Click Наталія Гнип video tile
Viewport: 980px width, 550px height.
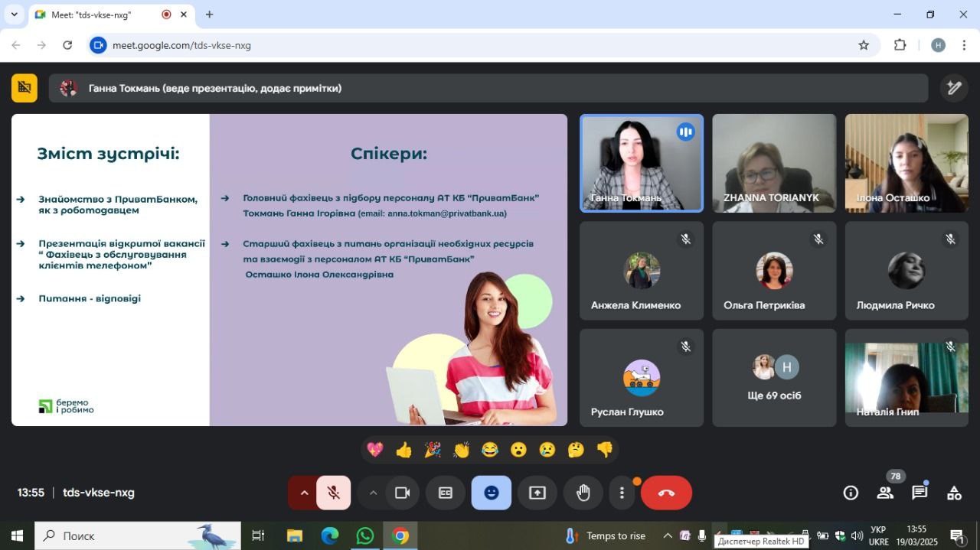click(x=906, y=378)
